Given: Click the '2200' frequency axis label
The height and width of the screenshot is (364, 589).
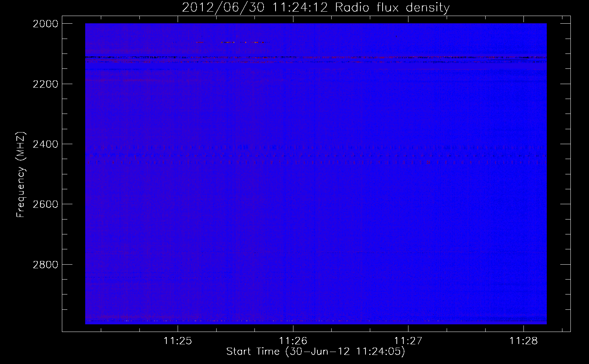Looking at the screenshot, I should tap(46, 84).
